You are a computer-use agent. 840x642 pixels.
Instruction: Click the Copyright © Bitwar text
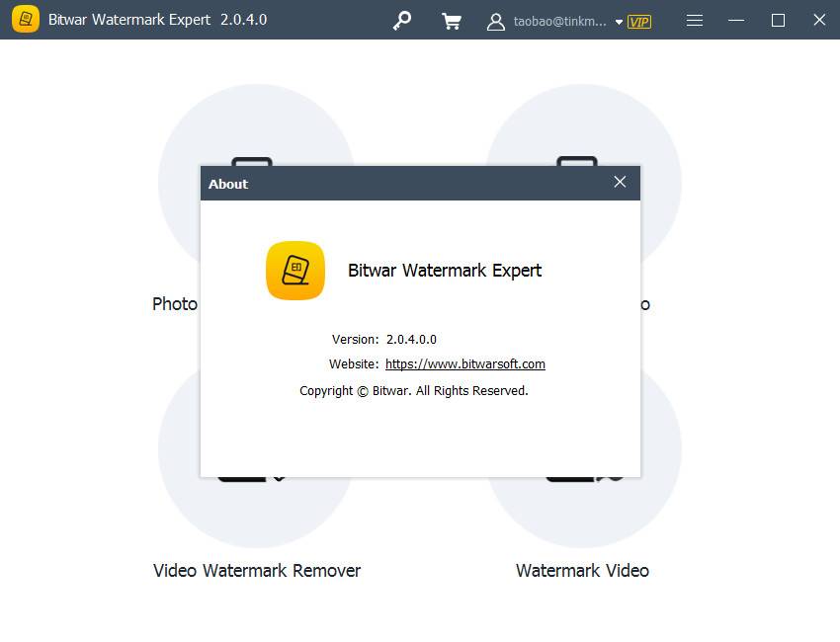[x=413, y=391]
